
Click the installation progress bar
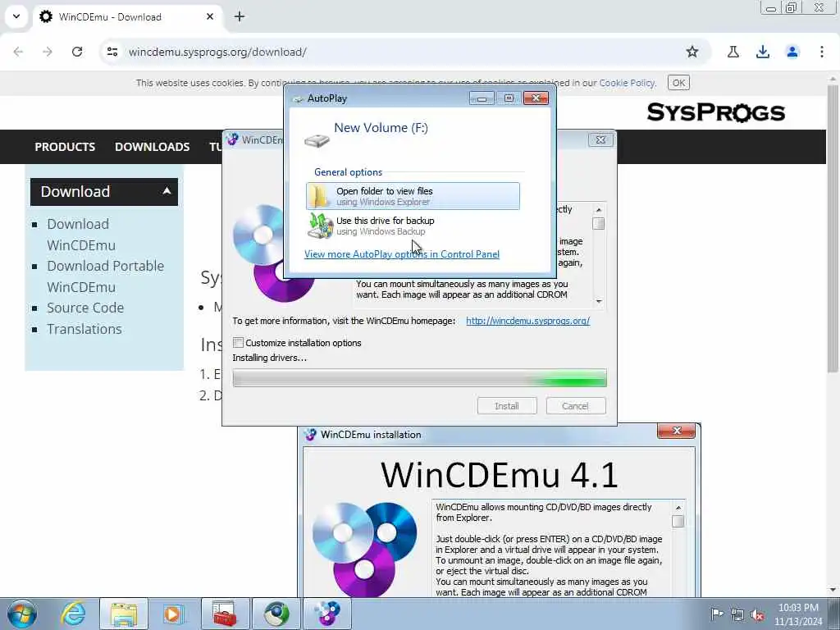point(419,377)
